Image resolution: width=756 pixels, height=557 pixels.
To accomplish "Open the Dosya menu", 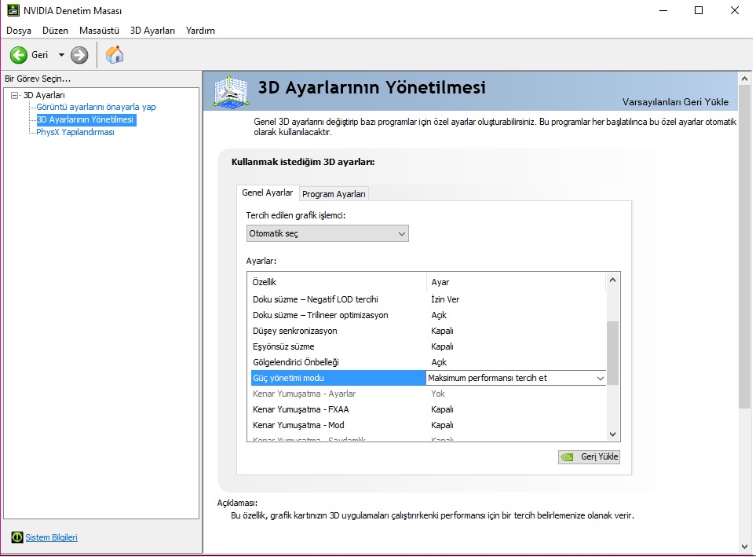I will [x=19, y=31].
